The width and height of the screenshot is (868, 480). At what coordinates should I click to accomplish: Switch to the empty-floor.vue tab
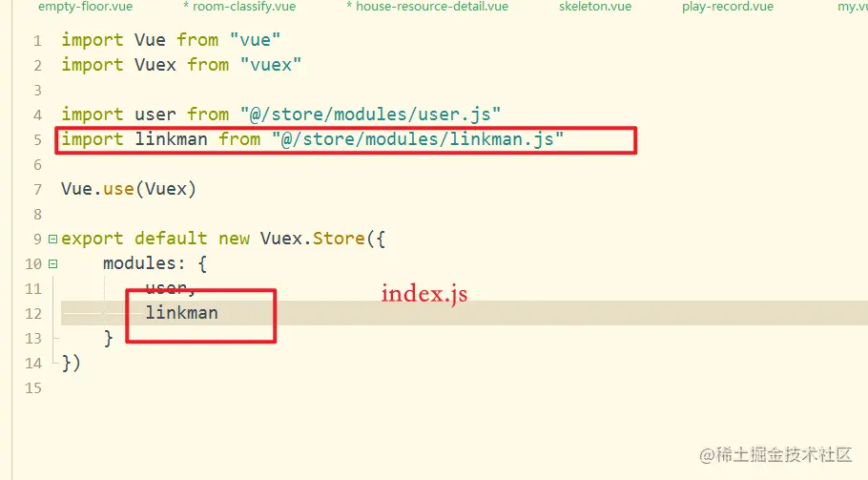85,7
